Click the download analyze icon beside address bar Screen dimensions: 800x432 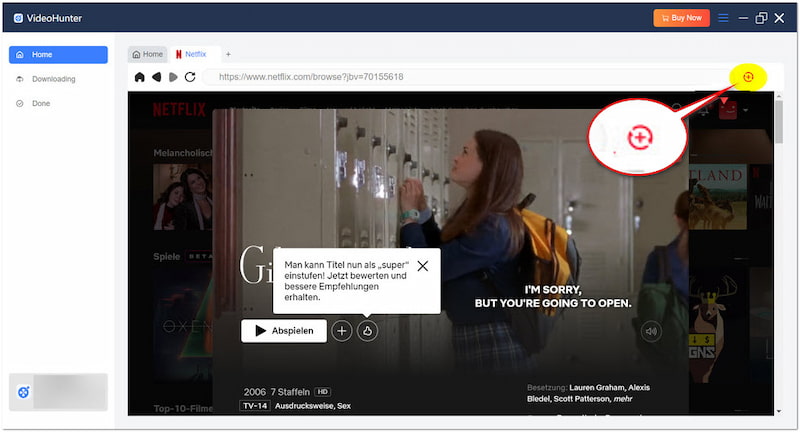click(x=747, y=76)
